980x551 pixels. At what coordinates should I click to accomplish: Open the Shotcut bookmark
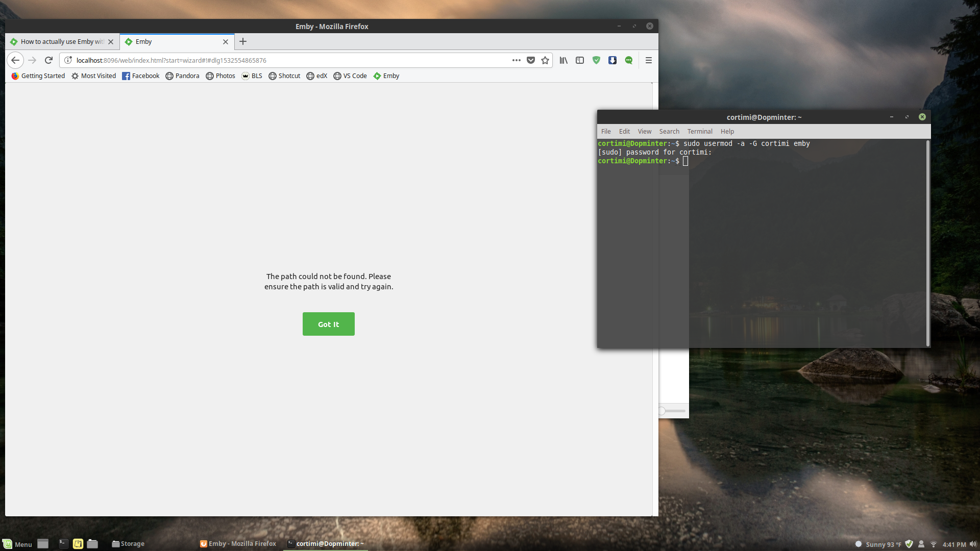click(x=284, y=76)
